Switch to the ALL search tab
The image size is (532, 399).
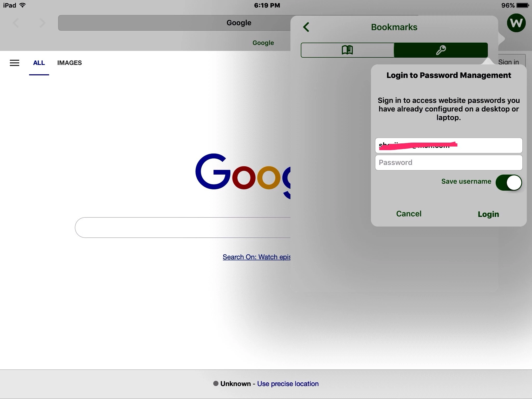[x=39, y=63]
